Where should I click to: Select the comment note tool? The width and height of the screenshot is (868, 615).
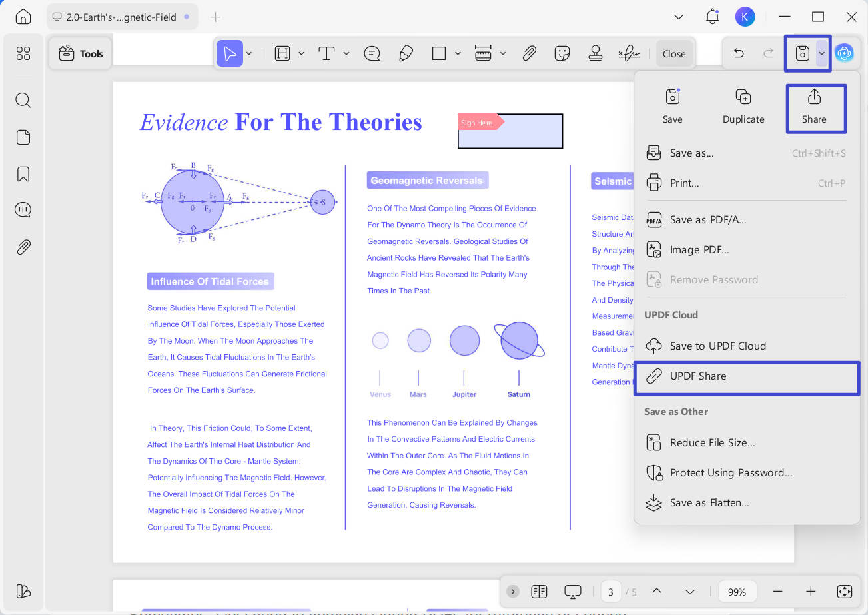pos(372,54)
